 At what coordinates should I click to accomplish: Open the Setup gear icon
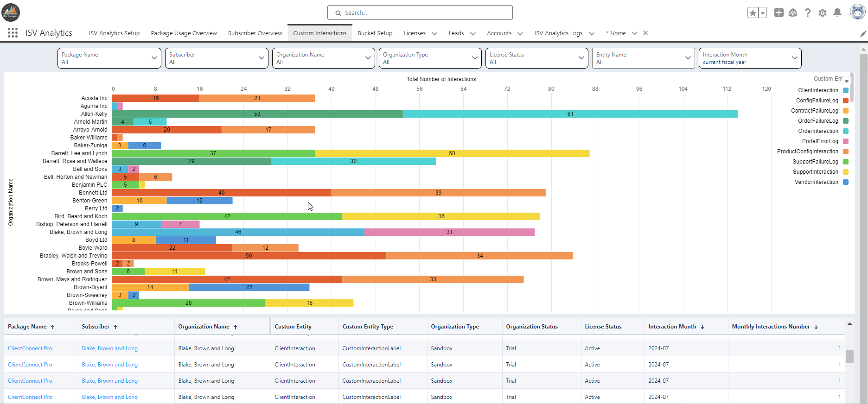pos(823,13)
